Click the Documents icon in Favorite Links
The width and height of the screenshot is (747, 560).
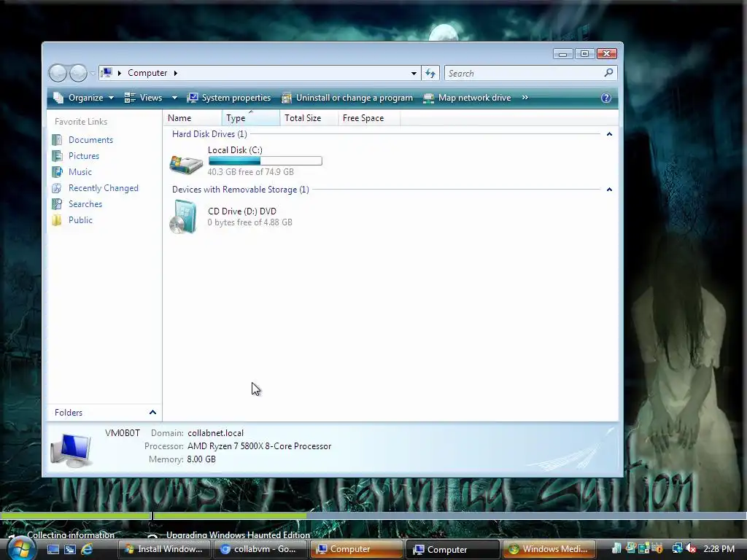[57, 140]
